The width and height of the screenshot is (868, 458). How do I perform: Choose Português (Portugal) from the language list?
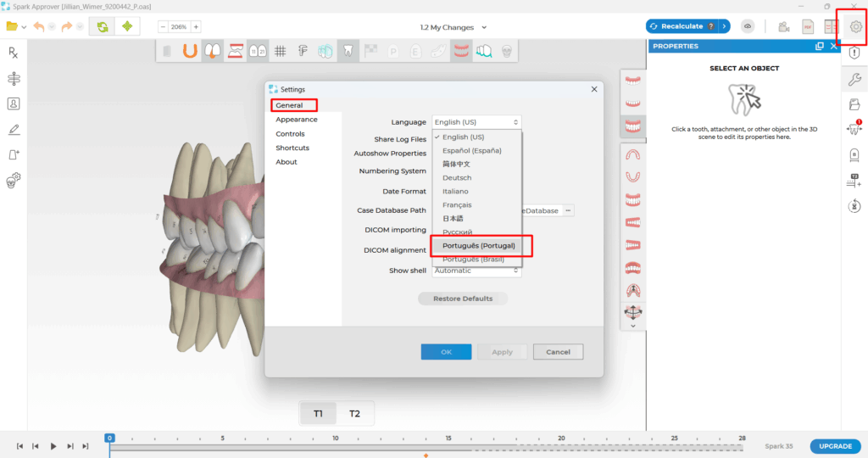pyautogui.click(x=478, y=246)
